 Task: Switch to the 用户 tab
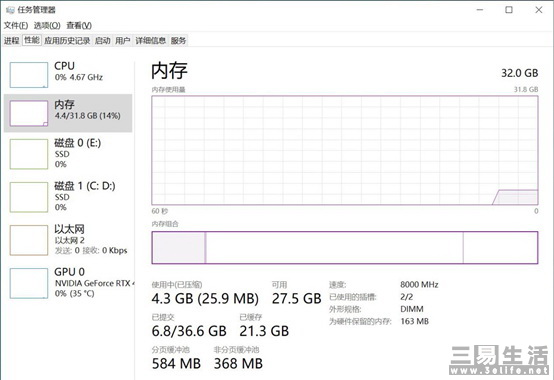tap(123, 41)
